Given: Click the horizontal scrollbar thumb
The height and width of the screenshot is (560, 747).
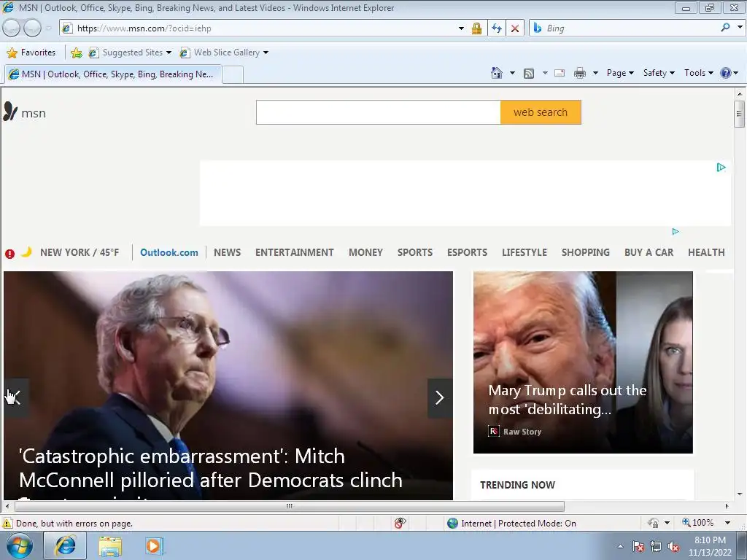Looking at the screenshot, I should click(x=289, y=506).
